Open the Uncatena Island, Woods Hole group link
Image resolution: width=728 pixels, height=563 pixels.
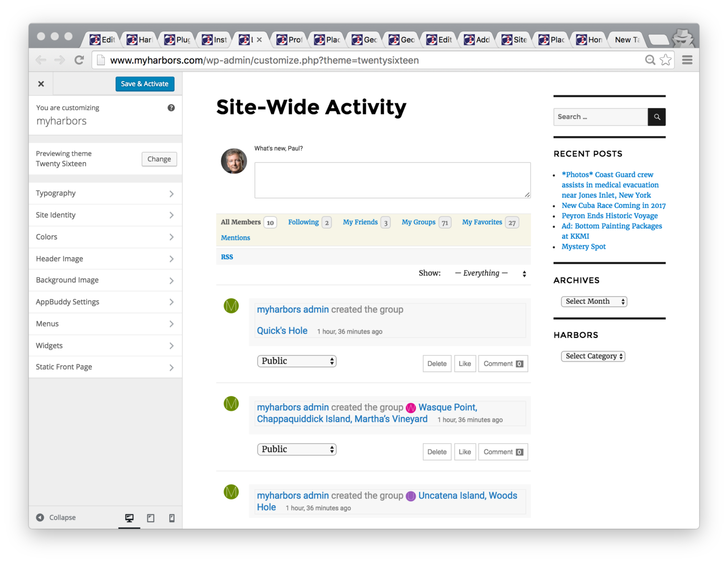pos(387,501)
